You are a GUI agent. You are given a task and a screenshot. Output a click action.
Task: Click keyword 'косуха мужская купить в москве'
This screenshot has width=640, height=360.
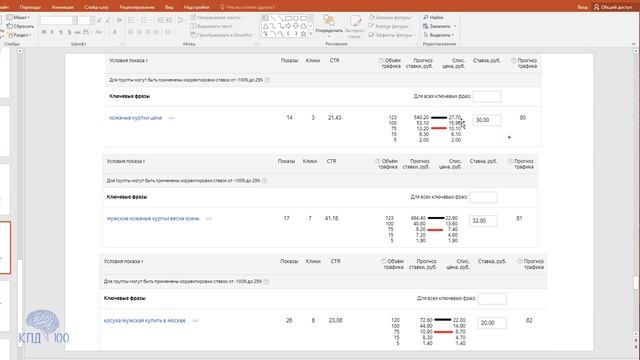point(145,321)
